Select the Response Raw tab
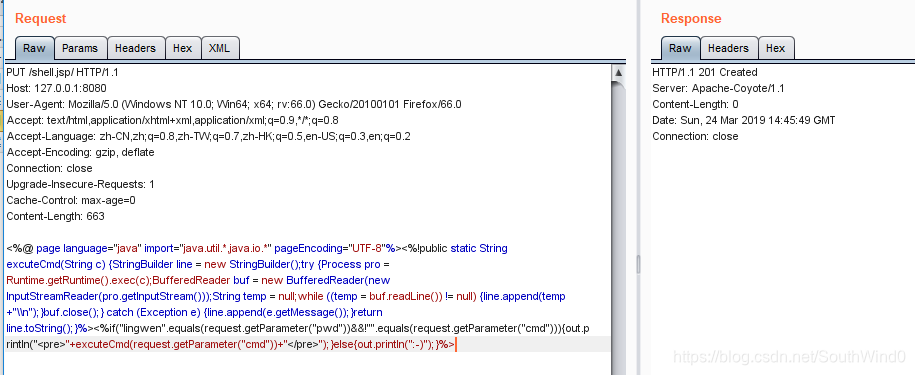This screenshot has height=375, width=915. coord(680,48)
